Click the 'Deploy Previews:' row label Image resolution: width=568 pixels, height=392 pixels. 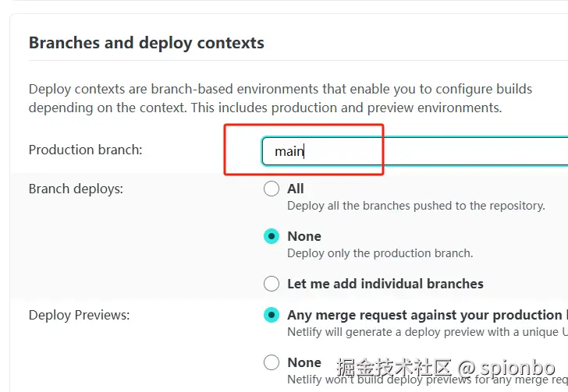point(79,316)
